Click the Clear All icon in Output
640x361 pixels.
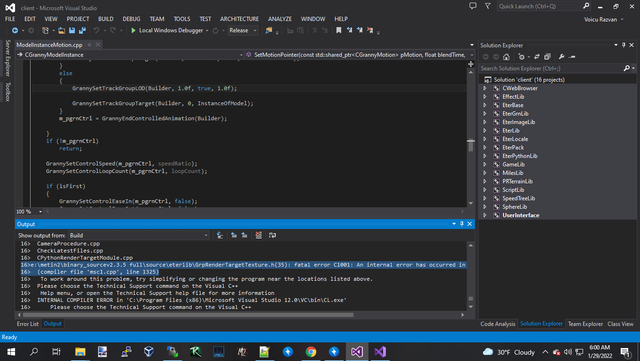coord(258,235)
